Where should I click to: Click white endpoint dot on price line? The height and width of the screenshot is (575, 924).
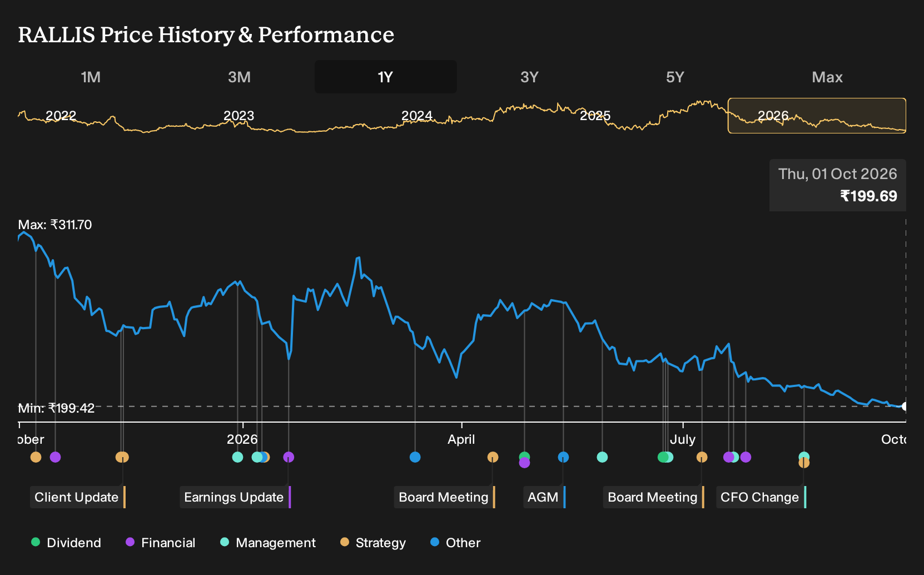click(905, 407)
